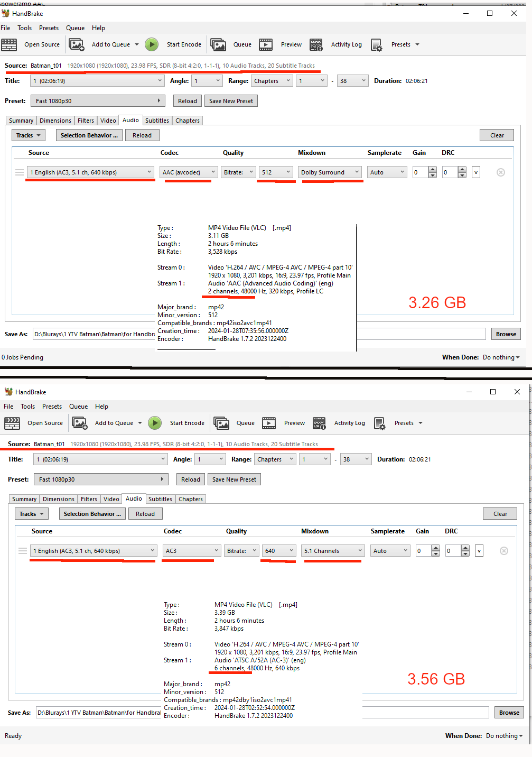Open Presets menu in bottom window

52,407
